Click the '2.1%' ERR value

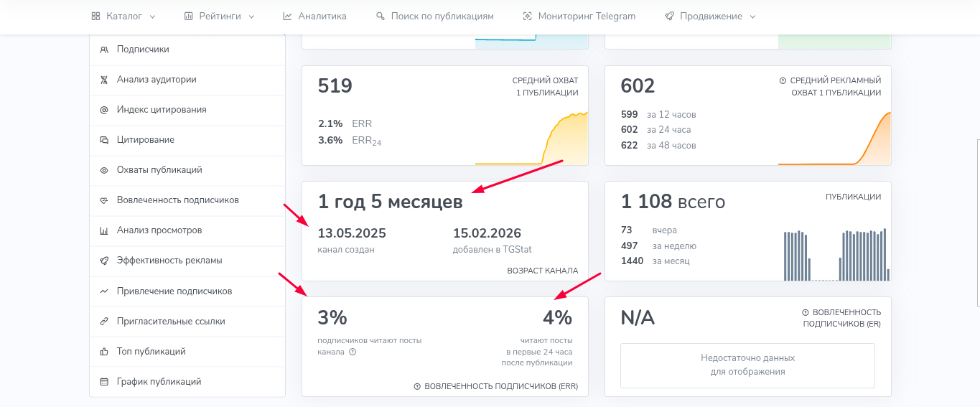pos(330,123)
